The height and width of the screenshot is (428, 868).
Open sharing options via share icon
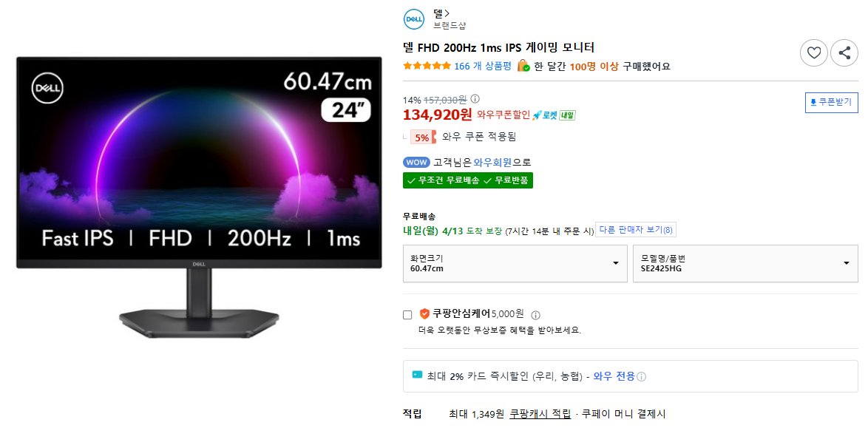coord(844,52)
